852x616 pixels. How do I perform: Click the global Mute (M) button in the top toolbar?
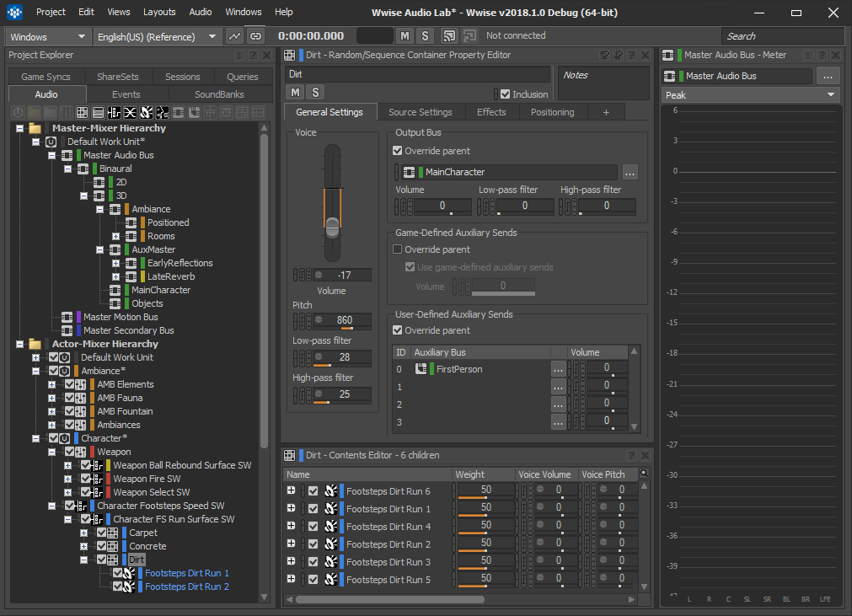405,36
